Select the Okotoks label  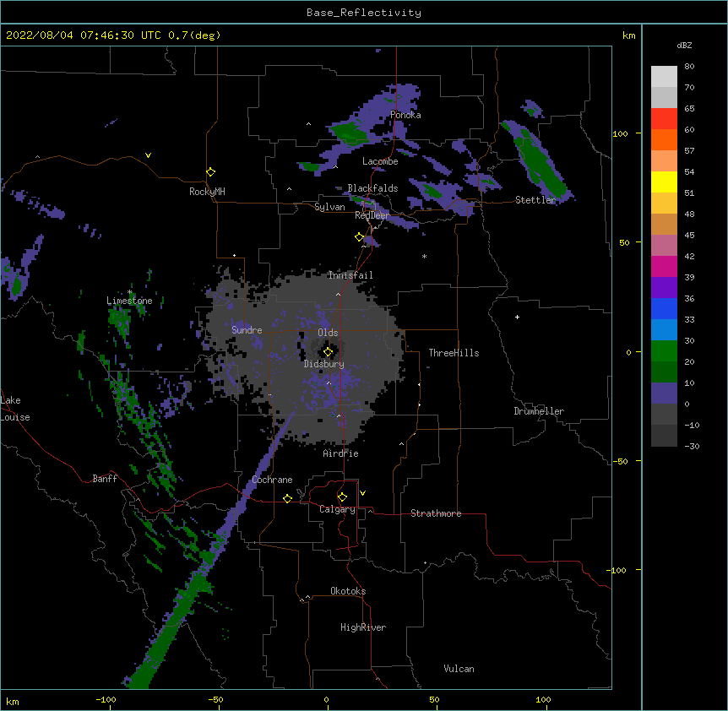tap(348, 591)
